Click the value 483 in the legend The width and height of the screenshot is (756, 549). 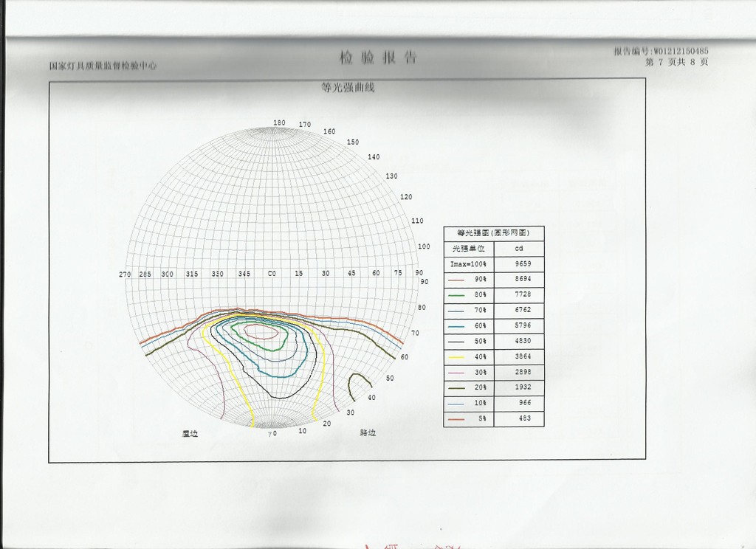525,418
